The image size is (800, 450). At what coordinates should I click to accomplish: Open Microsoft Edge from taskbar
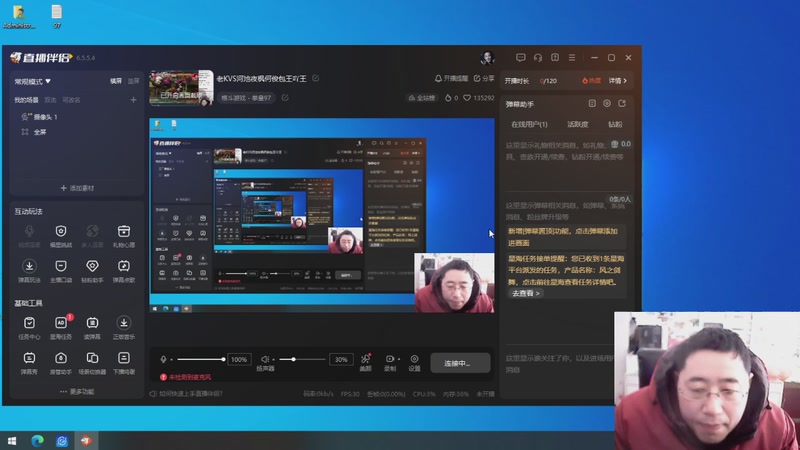coord(37,440)
